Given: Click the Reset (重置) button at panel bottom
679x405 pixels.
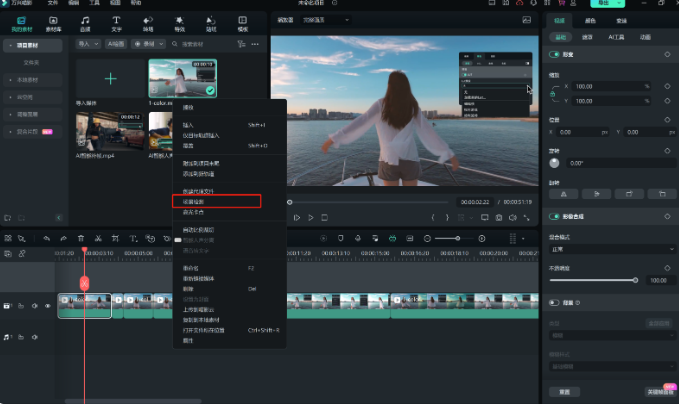Looking at the screenshot, I should (564, 391).
